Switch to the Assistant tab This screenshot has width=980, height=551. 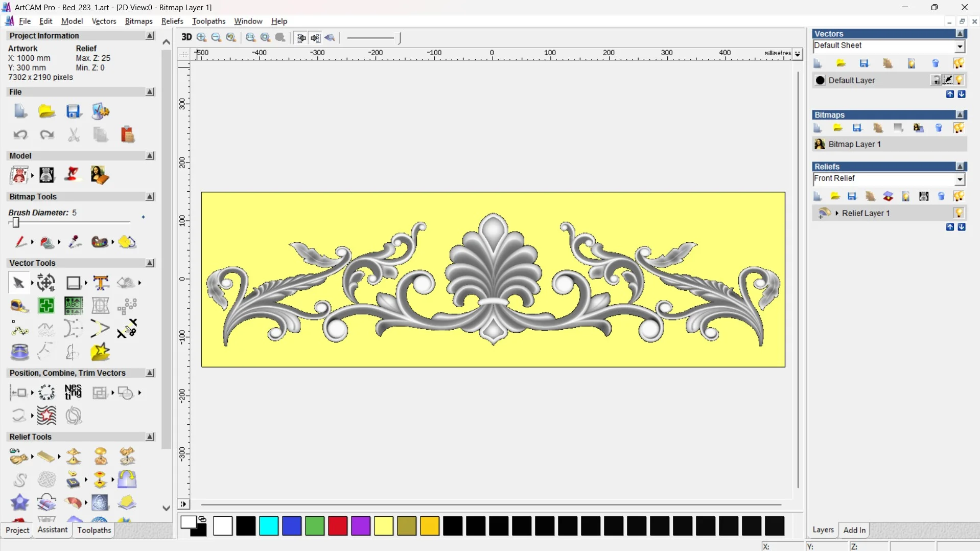pyautogui.click(x=53, y=530)
